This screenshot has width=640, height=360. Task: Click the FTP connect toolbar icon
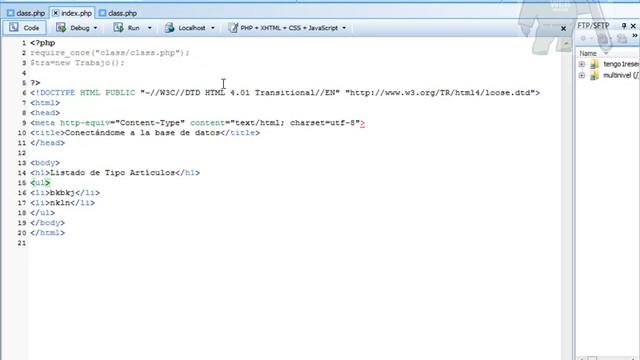(583, 38)
